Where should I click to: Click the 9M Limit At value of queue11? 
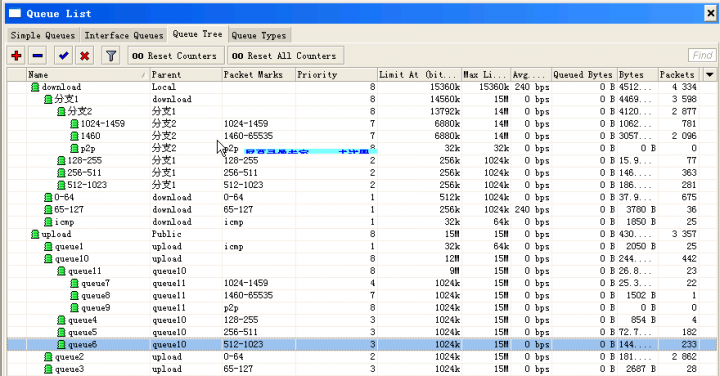(x=455, y=271)
